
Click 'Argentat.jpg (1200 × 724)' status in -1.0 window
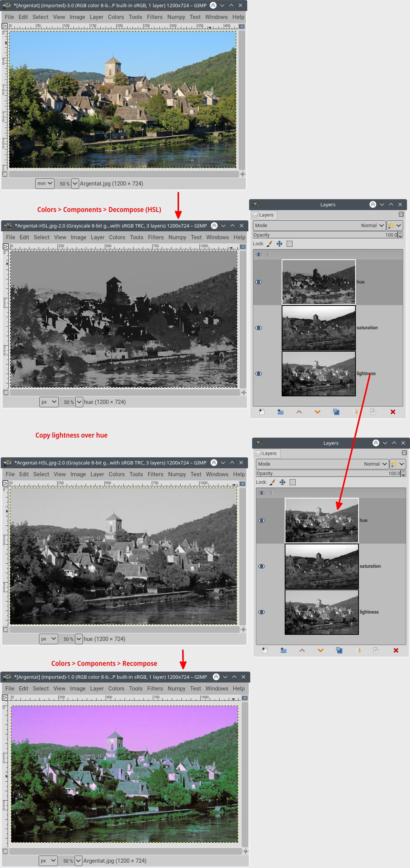click(115, 861)
